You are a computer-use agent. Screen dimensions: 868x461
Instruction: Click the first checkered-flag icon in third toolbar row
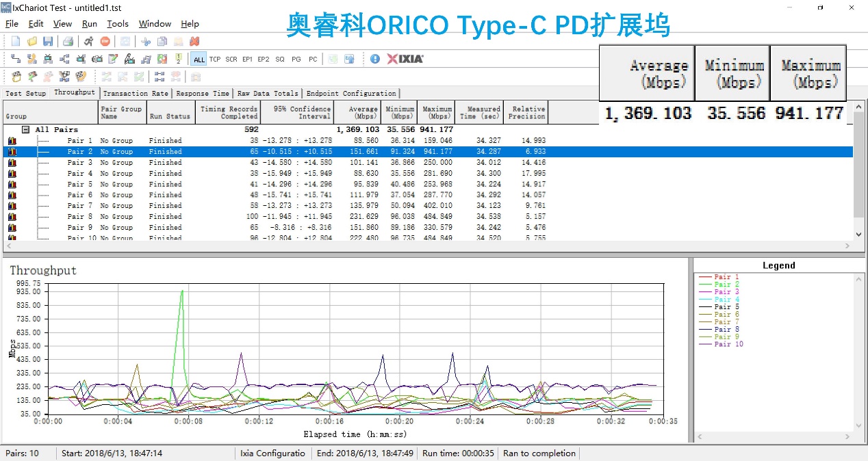[15, 76]
